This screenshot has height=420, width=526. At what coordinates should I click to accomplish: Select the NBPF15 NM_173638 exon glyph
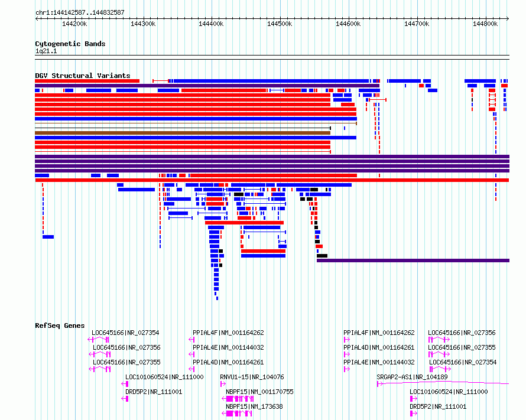click(237, 414)
